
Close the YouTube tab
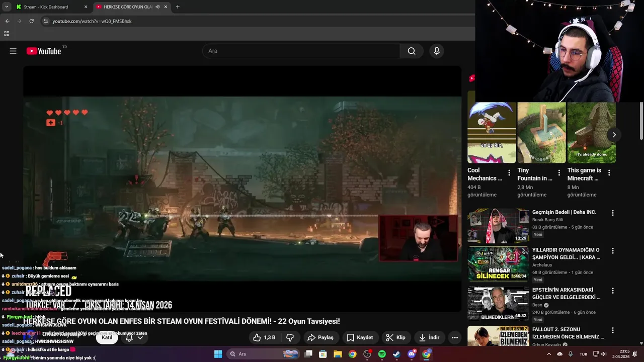click(x=166, y=7)
